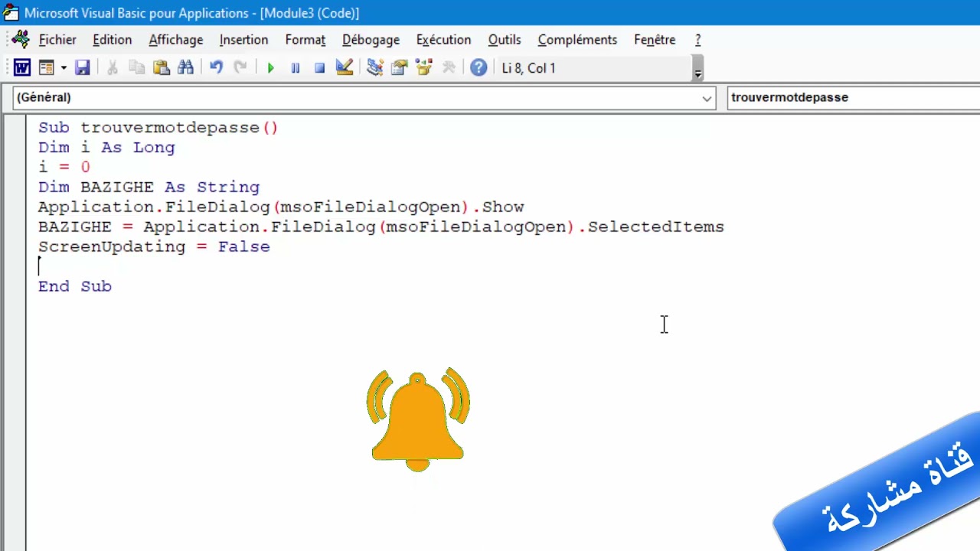The height and width of the screenshot is (551, 980).
Task: Expand the (Général) object dropdown
Action: 707,98
